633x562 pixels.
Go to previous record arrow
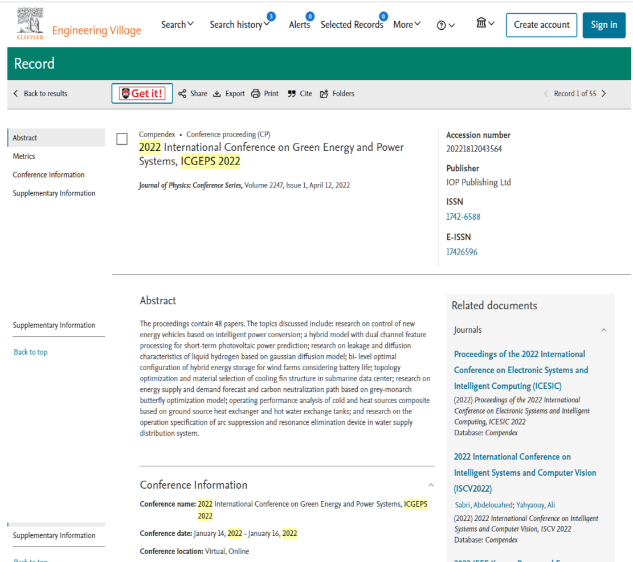pos(546,93)
